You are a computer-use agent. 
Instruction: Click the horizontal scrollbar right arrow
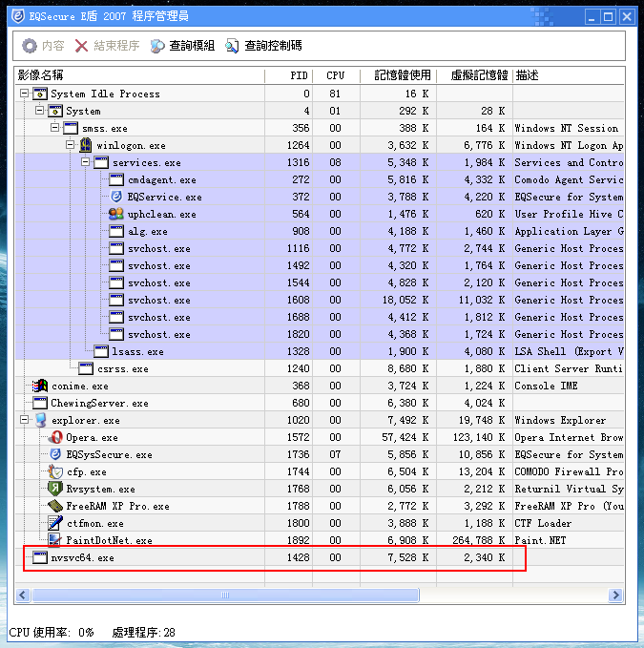pyautogui.click(x=616, y=596)
